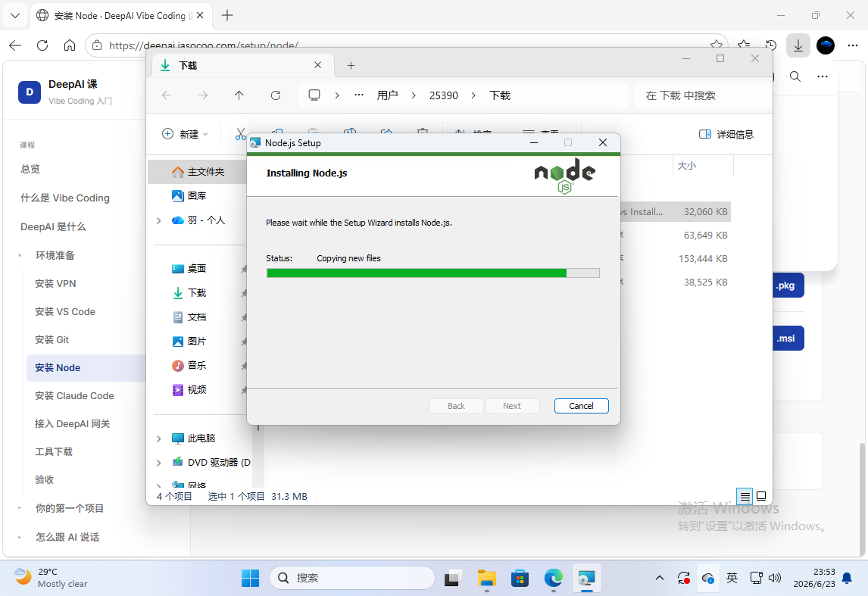Download the .msi installer button
The width and height of the screenshot is (868, 596).
pos(788,338)
